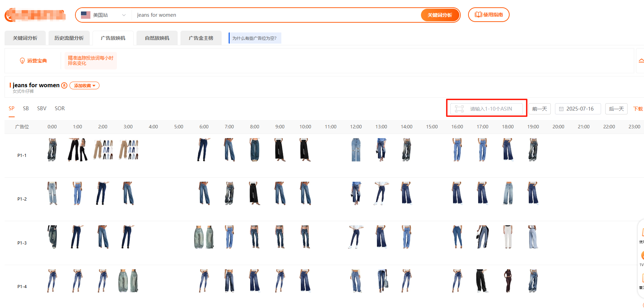Open P1-4 jeans with bag thumbnail at 13:00
644x308 pixels.
point(382,281)
